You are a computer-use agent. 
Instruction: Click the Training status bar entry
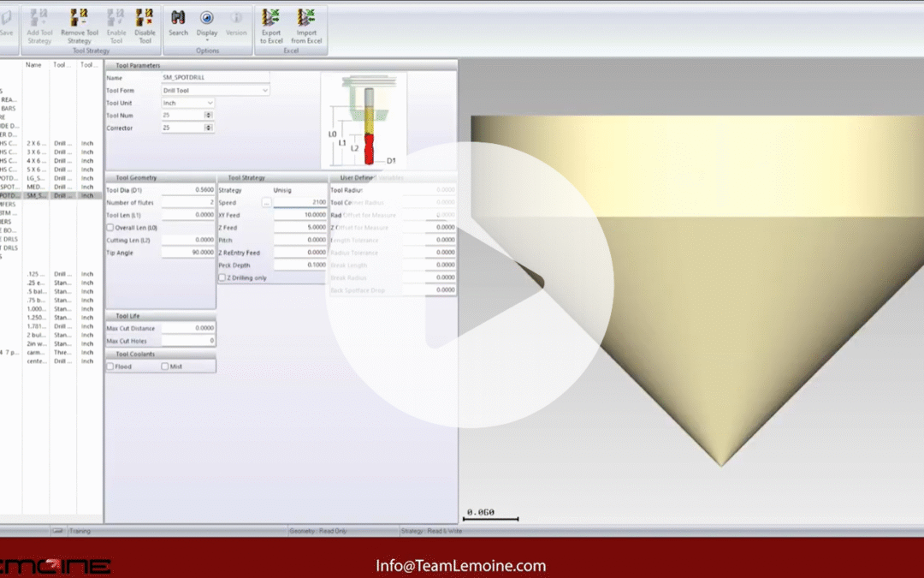pyautogui.click(x=80, y=531)
